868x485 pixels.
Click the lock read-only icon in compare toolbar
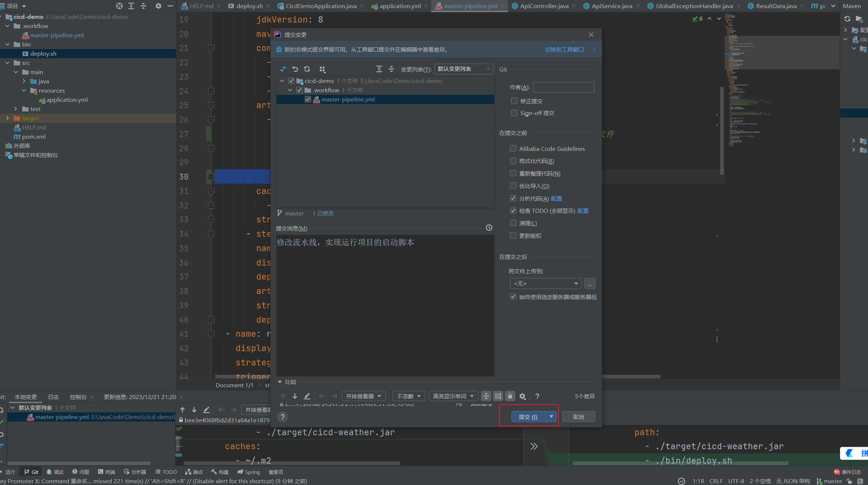(510, 396)
